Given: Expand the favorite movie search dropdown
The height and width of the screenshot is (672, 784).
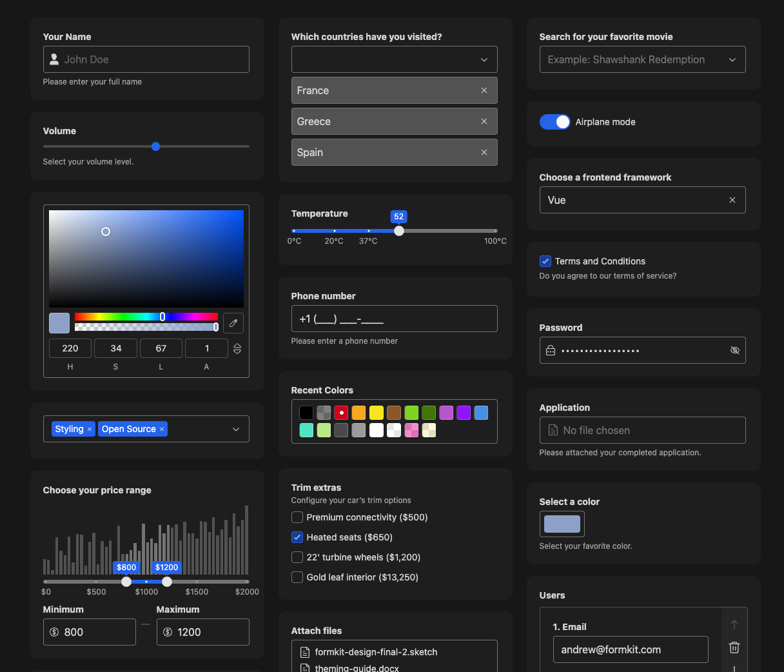Looking at the screenshot, I should pyautogui.click(x=732, y=59).
